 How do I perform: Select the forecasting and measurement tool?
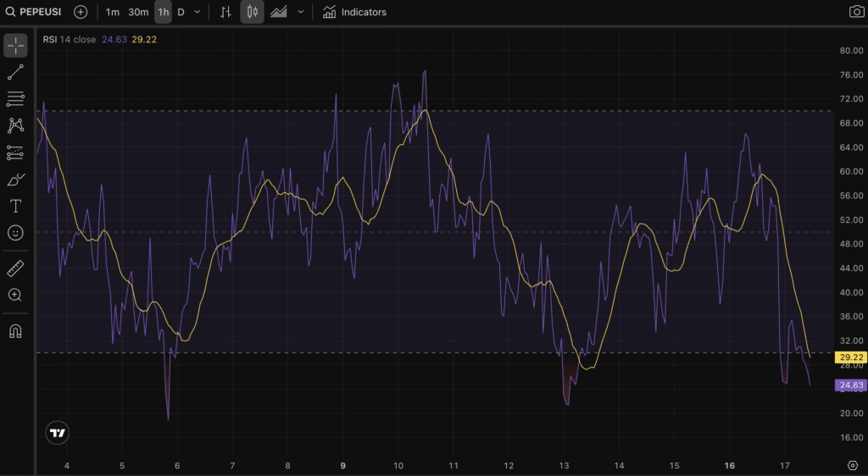coord(15,152)
